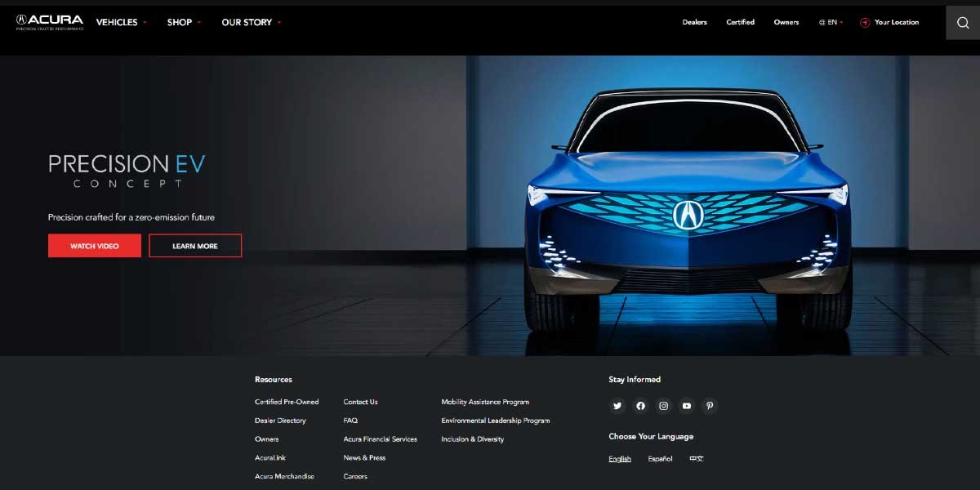Switch language to Español
Screen dimensions: 980x490
coord(660,458)
